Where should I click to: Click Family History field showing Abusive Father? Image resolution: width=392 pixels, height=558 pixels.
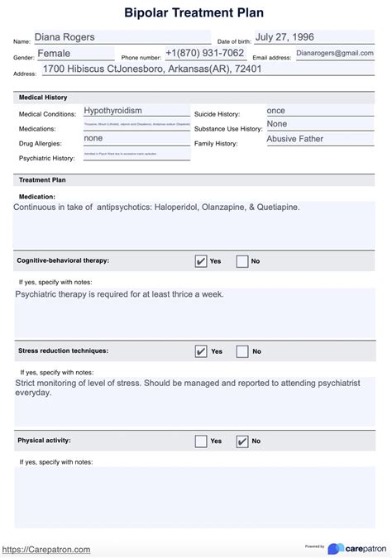coord(320,139)
